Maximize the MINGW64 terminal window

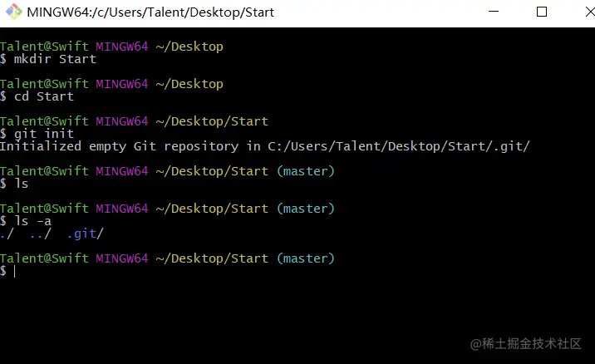[x=542, y=12]
